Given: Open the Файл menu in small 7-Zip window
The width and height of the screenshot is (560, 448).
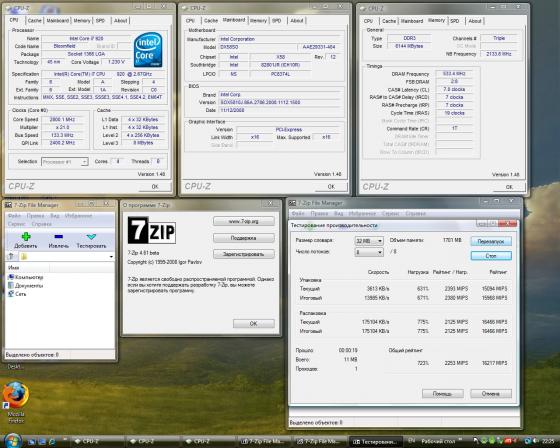Looking at the screenshot, I should click(x=14, y=216).
